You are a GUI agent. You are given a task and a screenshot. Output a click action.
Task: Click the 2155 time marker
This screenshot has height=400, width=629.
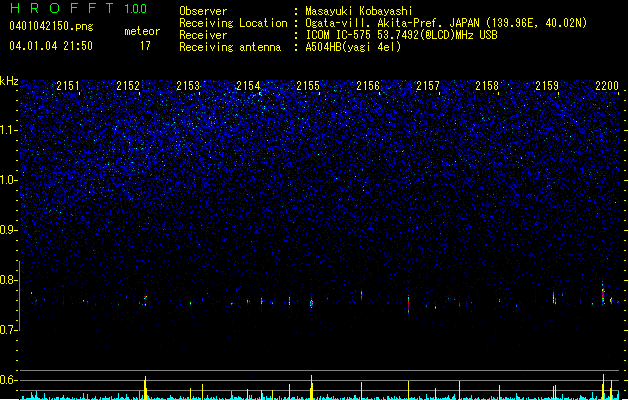click(x=308, y=86)
